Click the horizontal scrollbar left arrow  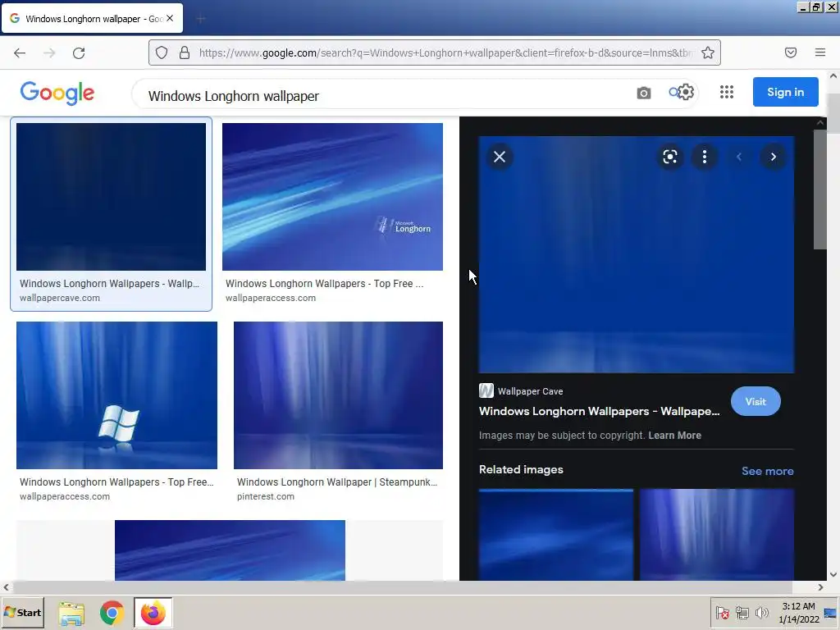coord(6,587)
